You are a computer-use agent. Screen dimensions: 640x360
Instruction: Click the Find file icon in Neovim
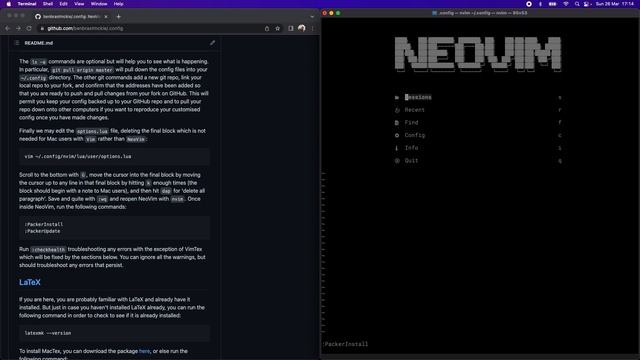tap(397, 123)
